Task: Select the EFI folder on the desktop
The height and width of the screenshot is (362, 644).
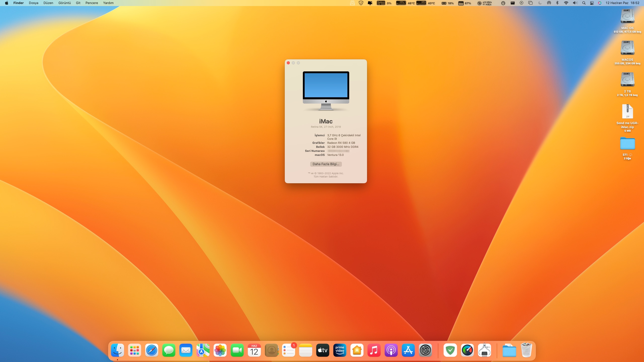Action: [x=627, y=144]
